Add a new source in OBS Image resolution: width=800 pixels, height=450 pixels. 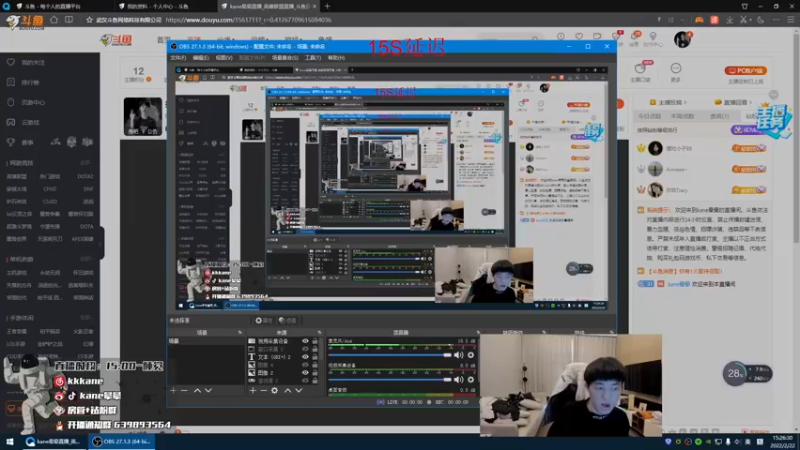(x=253, y=390)
